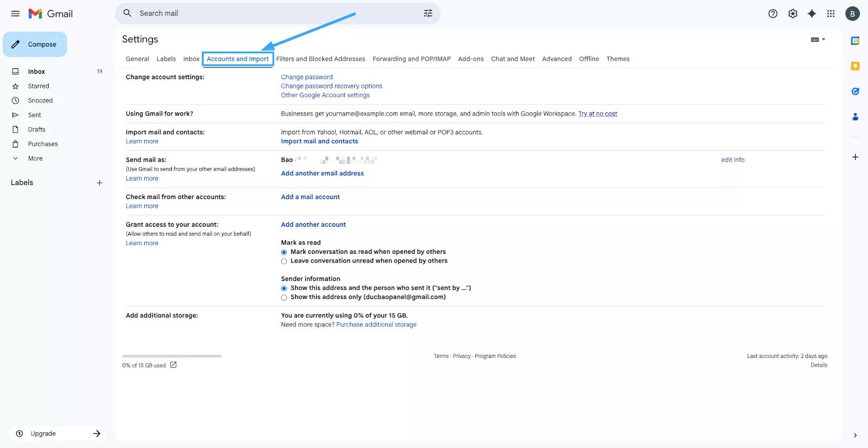Open the main menu hamburger icon
Image resolution: width=868 pixels, height=448 pixels.
15,14
